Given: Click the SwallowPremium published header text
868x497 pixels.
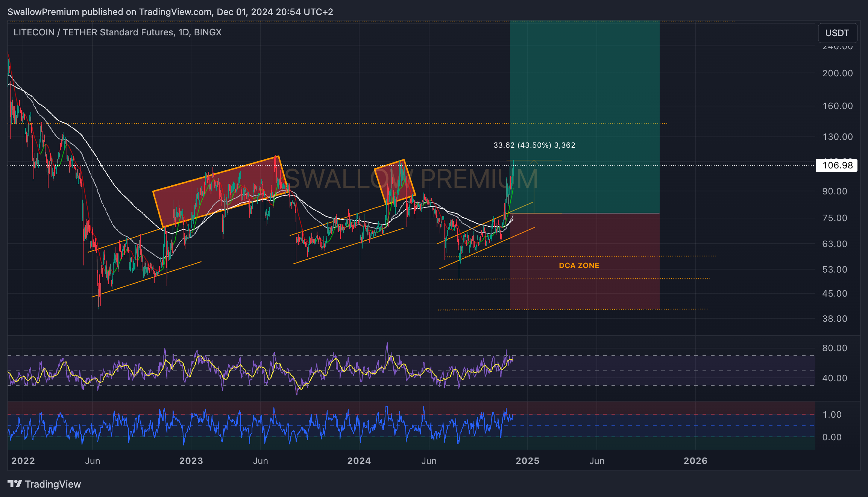Looking at the screenshot, I should pos(170,12).
